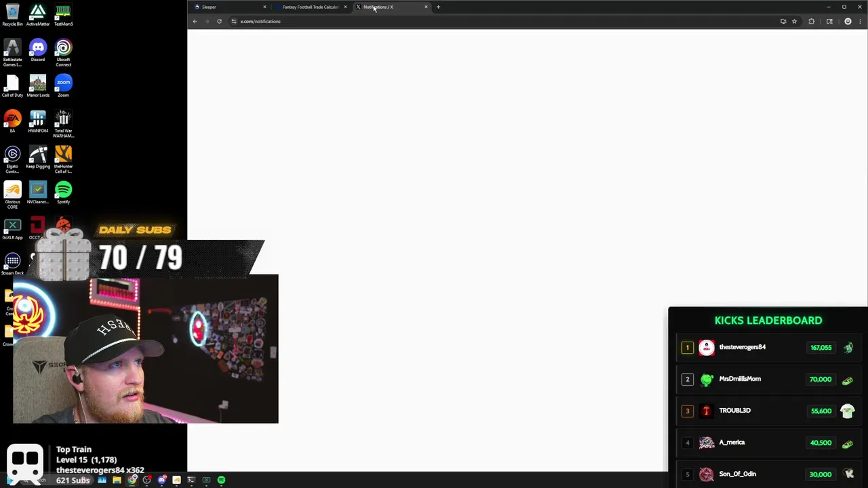
Task: Open the TestMem5 desktop shortcut
Action: 63,15
